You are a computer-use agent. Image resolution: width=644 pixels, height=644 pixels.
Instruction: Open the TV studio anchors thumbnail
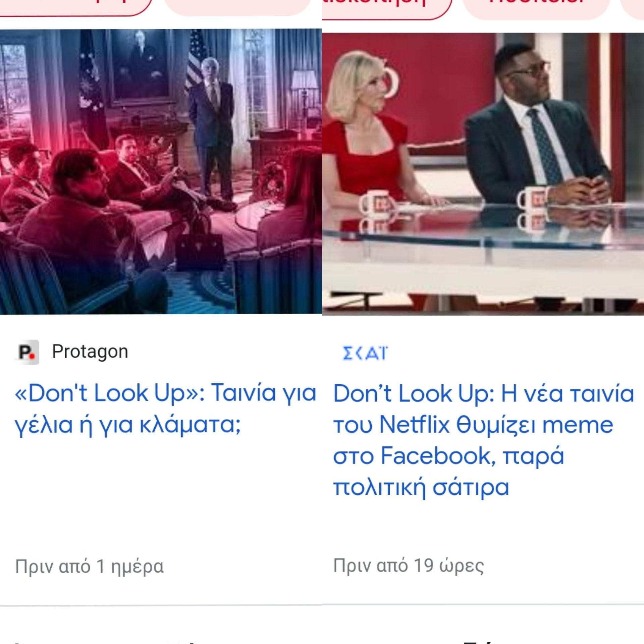[x=483, y=174]
